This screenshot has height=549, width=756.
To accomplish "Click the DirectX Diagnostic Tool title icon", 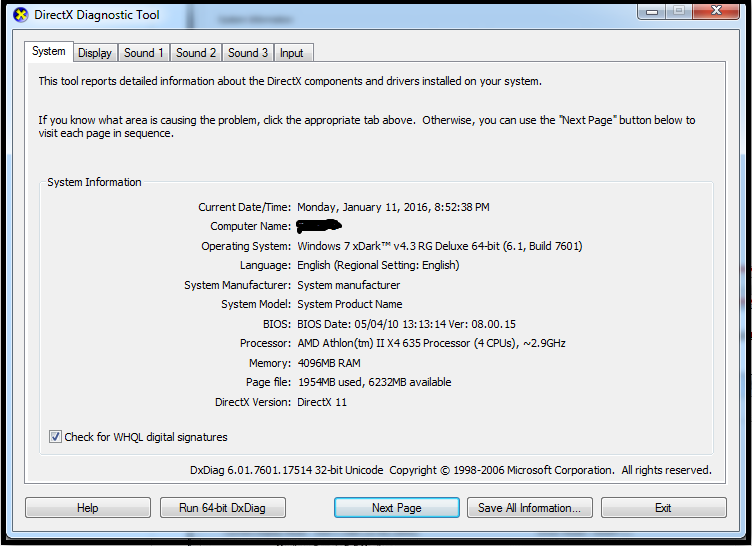I will coord(21,15).
